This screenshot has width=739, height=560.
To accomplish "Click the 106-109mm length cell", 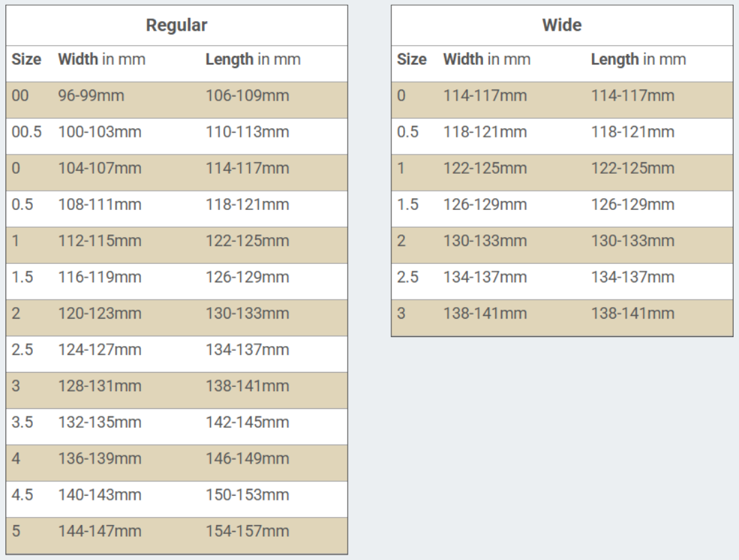I will (x=247, y=96).
